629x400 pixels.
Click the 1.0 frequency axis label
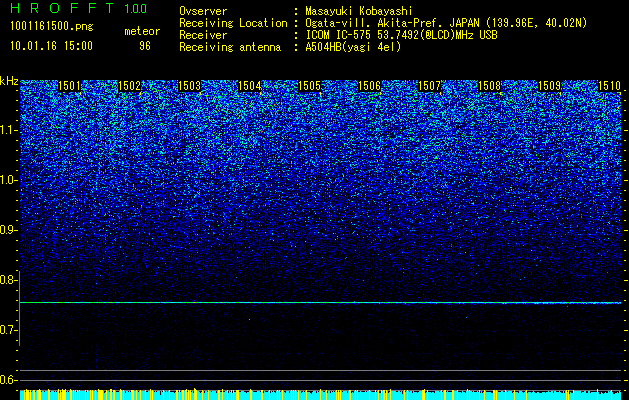click(9, 180)
